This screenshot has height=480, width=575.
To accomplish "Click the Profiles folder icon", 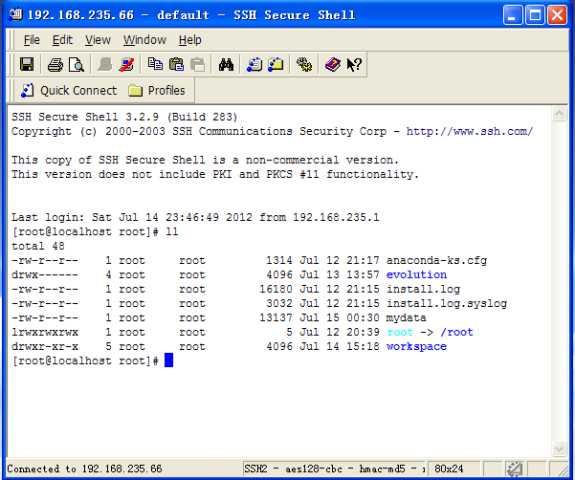I will 135,91.
